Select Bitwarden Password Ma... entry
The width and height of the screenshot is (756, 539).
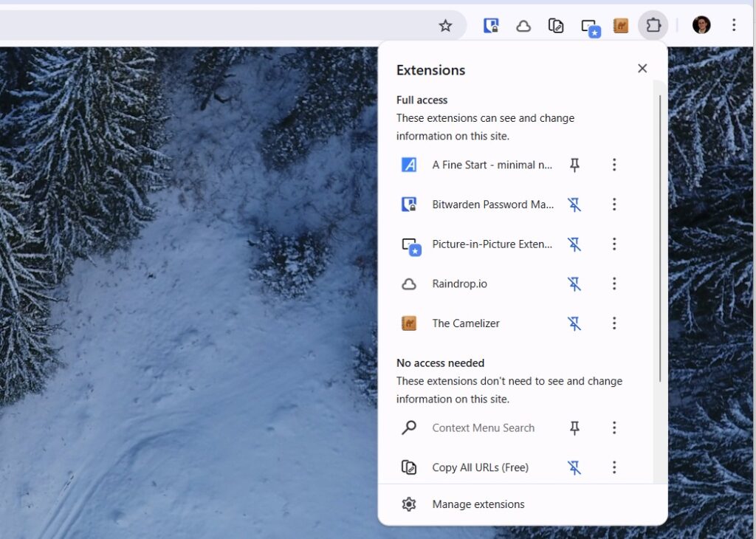pos(492,205)
